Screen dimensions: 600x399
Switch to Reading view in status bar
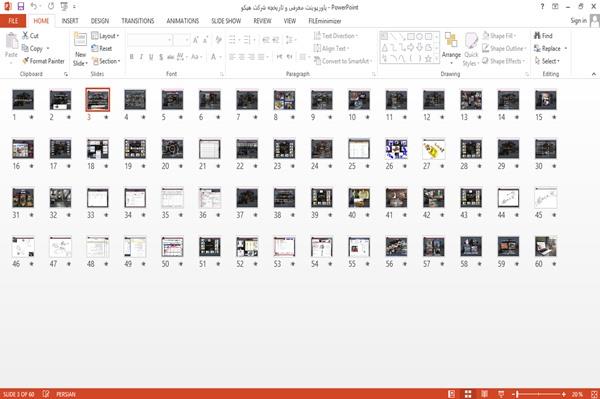tap(484, 394)
